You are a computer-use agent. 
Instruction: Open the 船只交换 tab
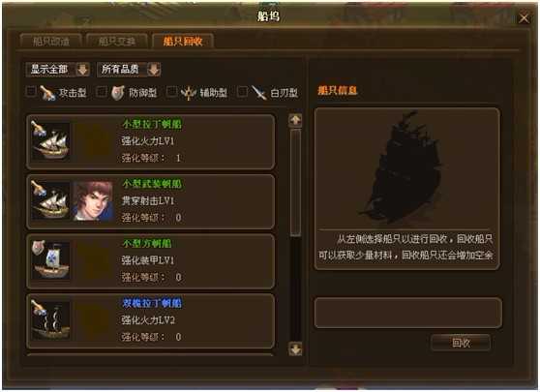pos(117,42)
